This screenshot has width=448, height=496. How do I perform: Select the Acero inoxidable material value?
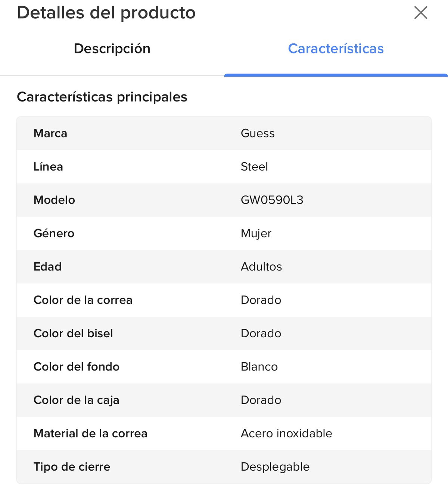286,433
